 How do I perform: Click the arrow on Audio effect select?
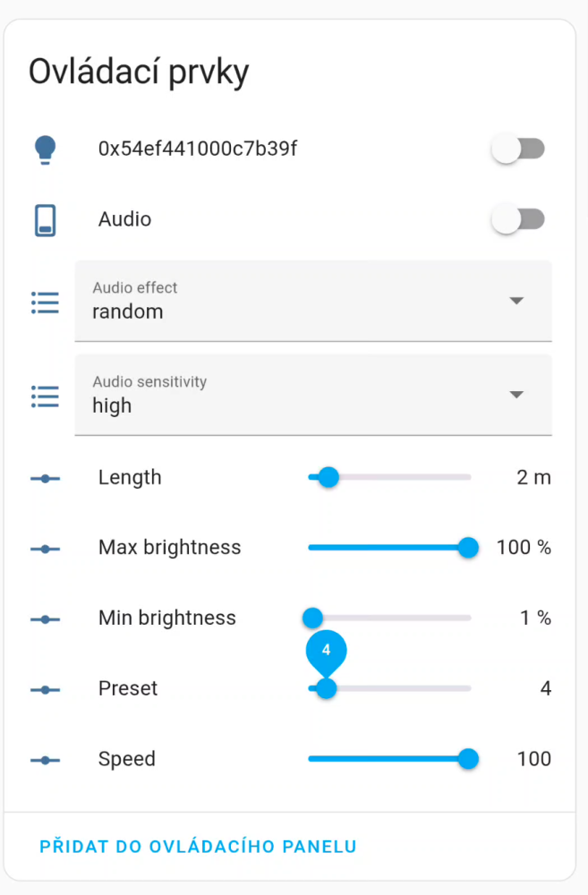(516, 301)
